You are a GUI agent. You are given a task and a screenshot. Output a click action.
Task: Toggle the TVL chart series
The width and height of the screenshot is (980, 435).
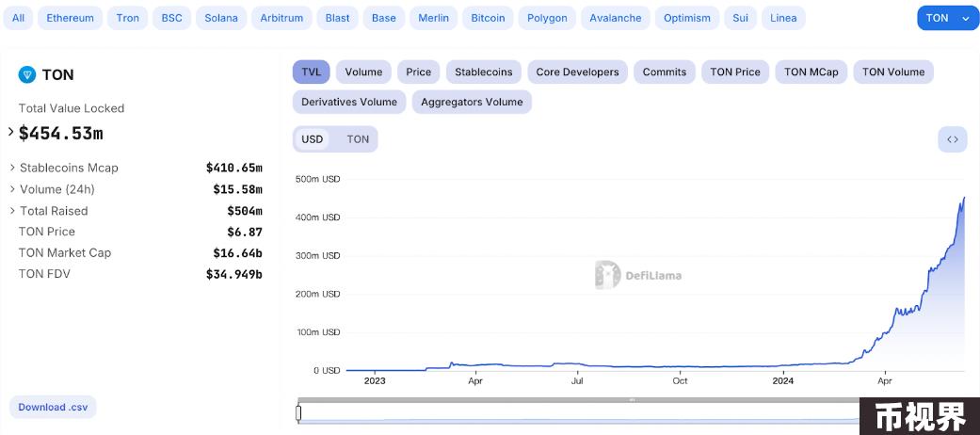312,72
